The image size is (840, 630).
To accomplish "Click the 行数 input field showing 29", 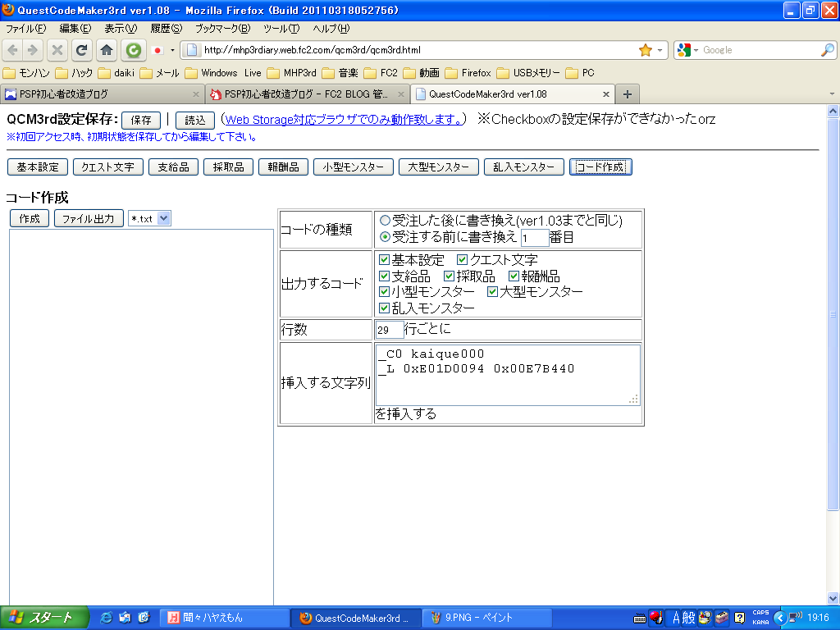I will point(390,330).
